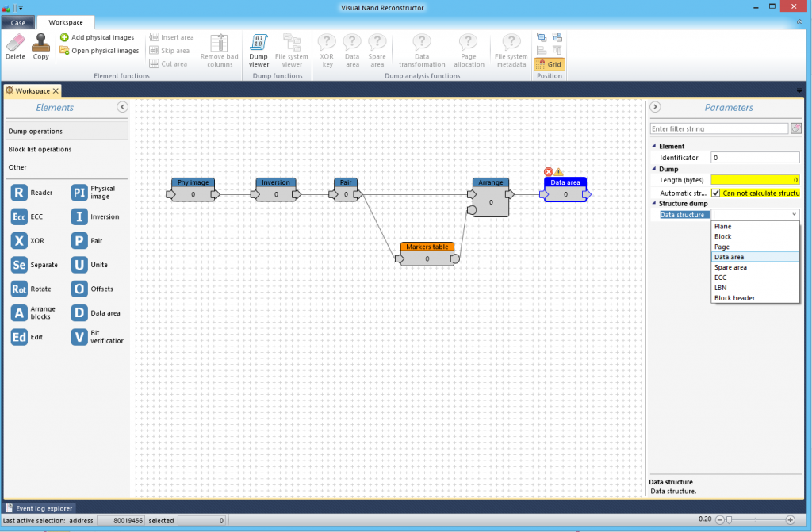Image resolution: width=812 pixels, height=532 pixels.
Task: Select the Separate element icon
Action: tap(19, 265)
